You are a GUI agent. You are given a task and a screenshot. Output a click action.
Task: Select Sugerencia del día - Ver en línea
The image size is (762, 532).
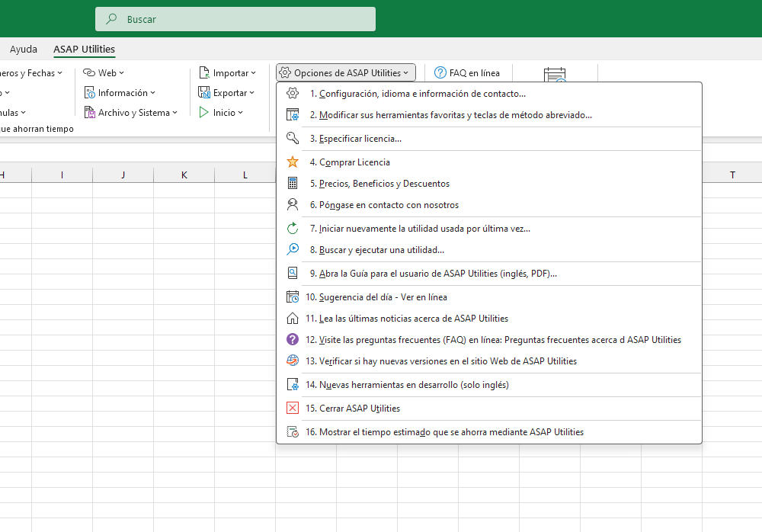489,297
